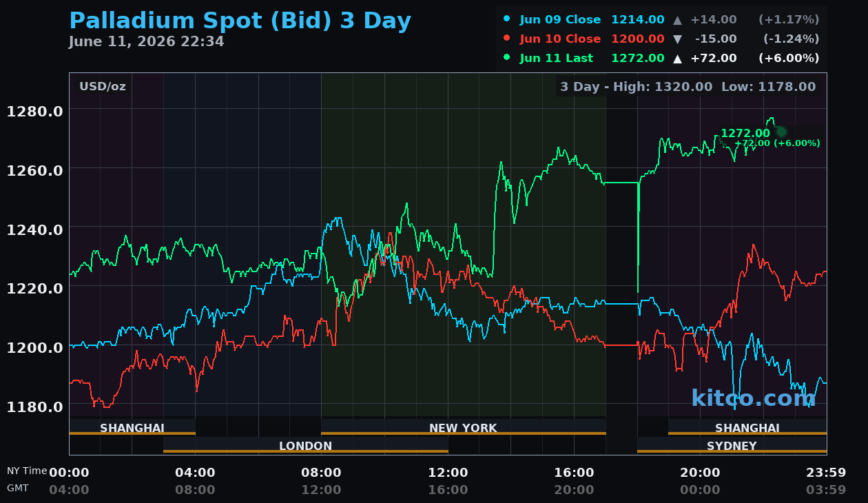Viewport: 868px width, 503px height.
Task: Click the 08:00 NY time tick
Action: pyautogui.click(x=321, y=473)
